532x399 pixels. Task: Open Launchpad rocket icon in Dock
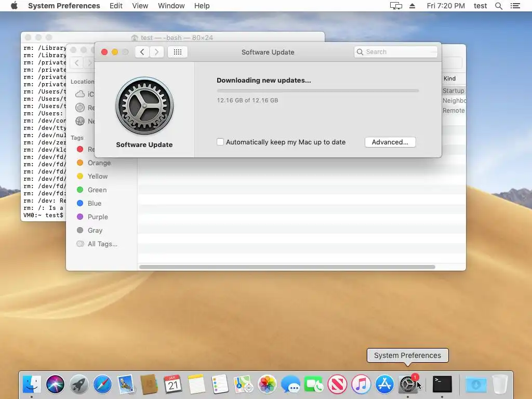79,384
